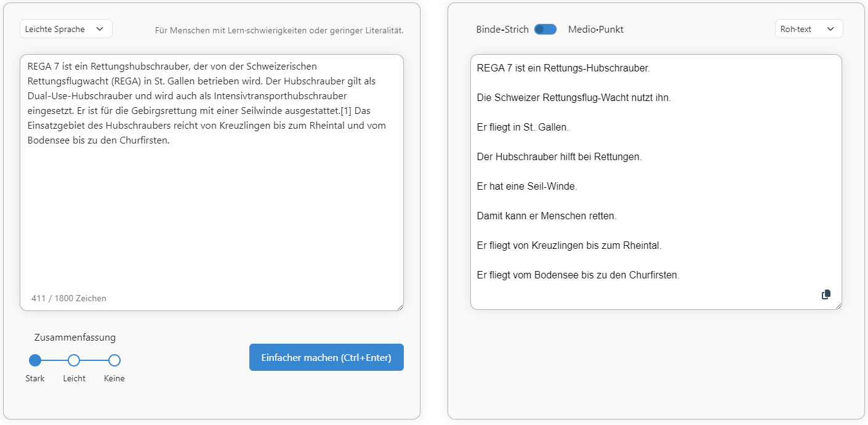Screen dimensions: 868x425
Task: Click the line 'Die Schweizer Rettungsflug-Wacht nutzt ihn.'
Action: pos(574,97)
